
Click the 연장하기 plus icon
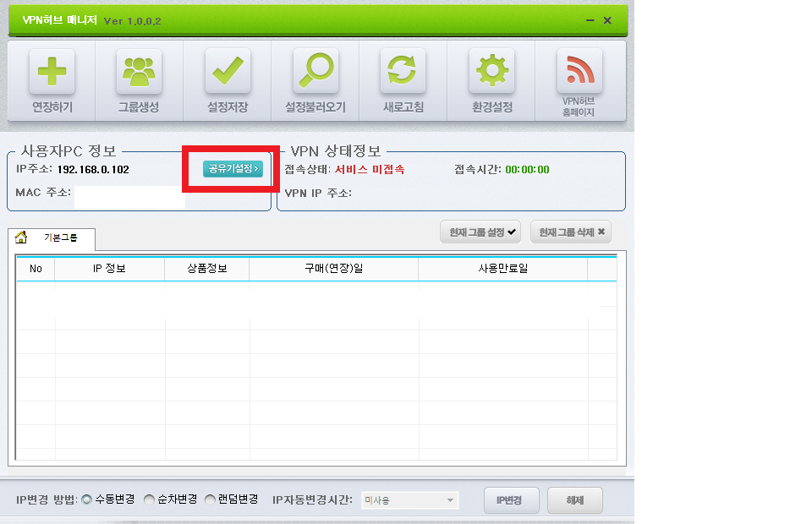pyautogui.click(x=52, y=71)
